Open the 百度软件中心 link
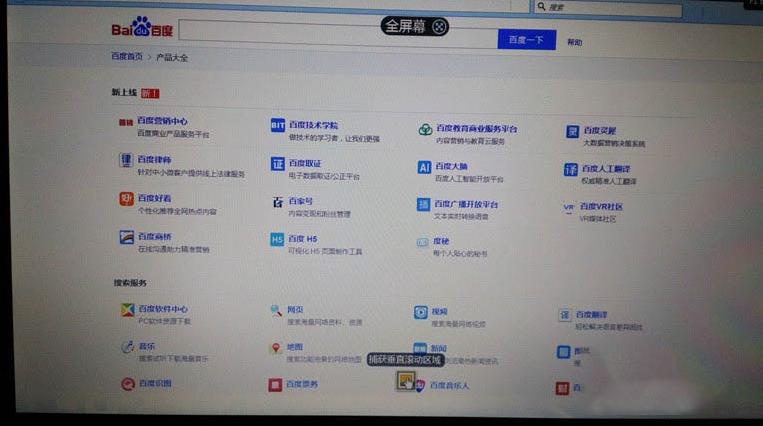This screenshot has width=763, height=426. [x=163, y=309]
